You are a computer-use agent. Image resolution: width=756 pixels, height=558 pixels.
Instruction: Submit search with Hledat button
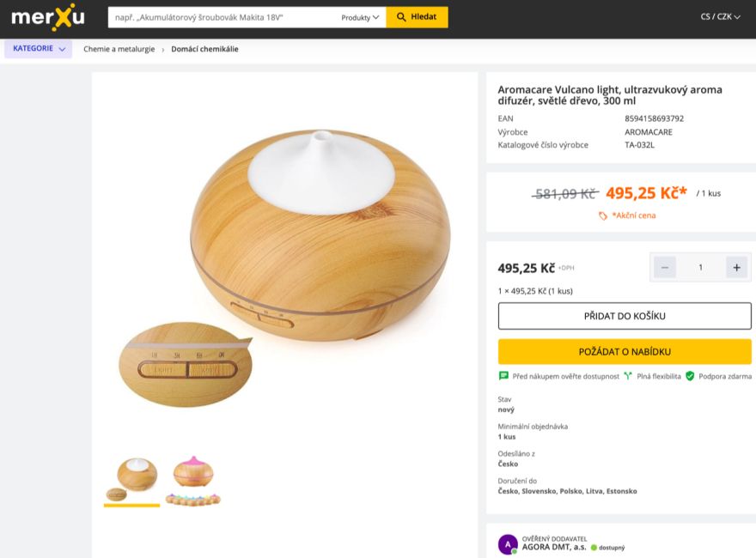[x=417, y=17]
